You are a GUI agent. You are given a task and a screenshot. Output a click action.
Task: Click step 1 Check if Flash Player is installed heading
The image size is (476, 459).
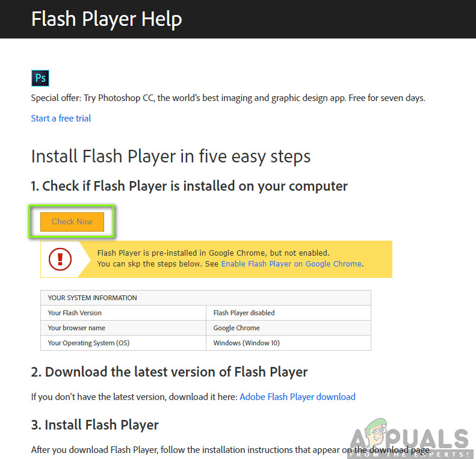pos(189,186)
